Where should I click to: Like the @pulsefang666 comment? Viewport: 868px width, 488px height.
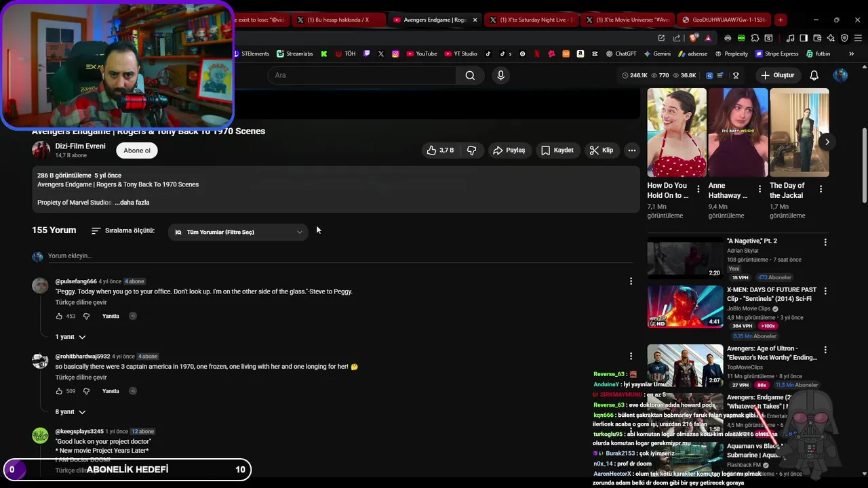[59, 317]
